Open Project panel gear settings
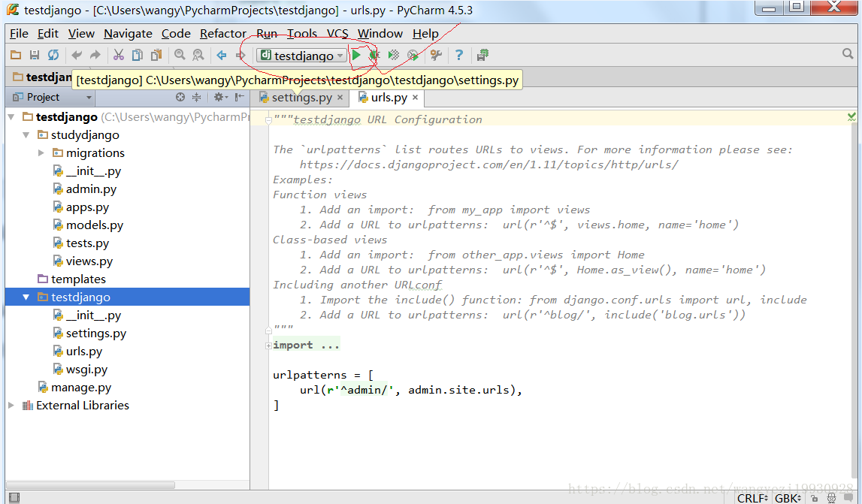 (220, 98)
